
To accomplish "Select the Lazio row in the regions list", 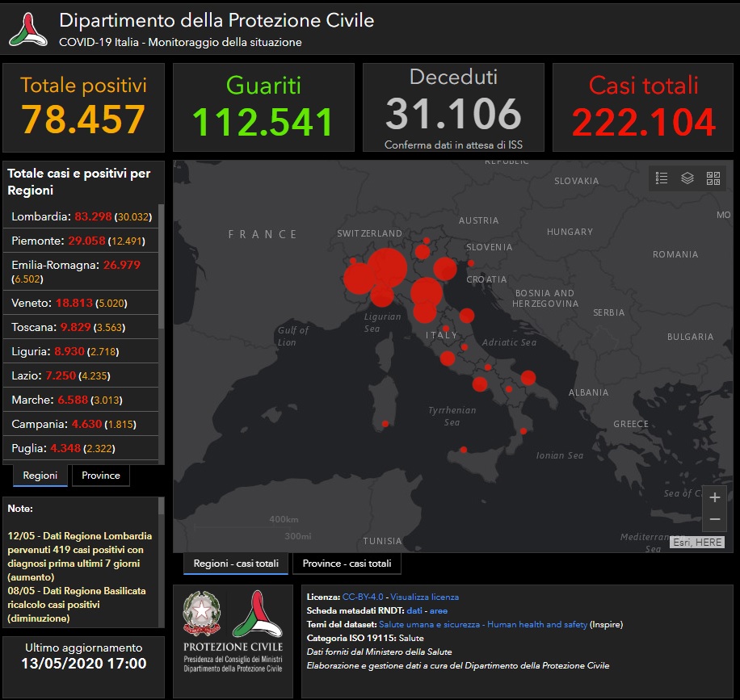I will [x=81, y=375].
